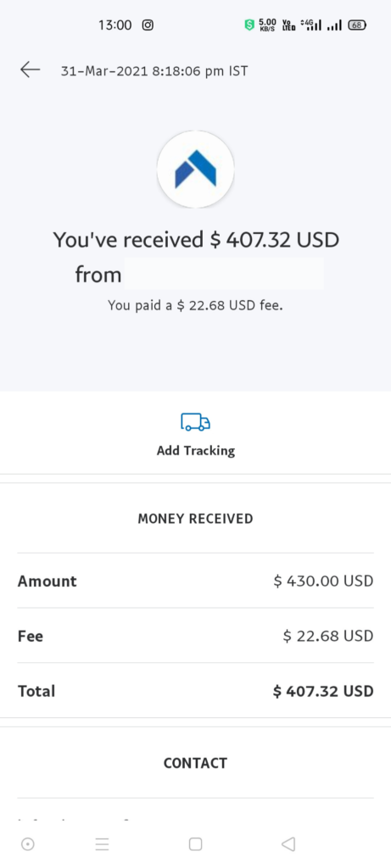391x868 pixels.
Task: Select the Total $407.32 USD row
Action: [x=195, y=690]
